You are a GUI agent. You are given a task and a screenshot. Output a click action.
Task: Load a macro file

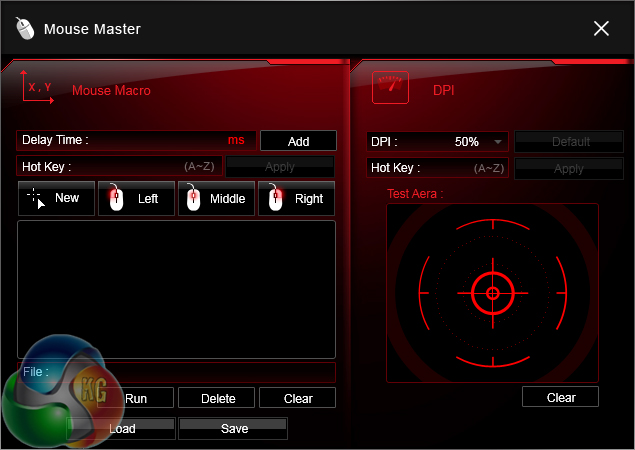click(x=121, y=428)
